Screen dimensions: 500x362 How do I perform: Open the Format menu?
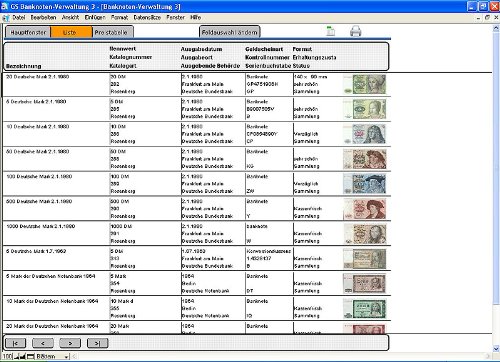(x=119, y=17)
